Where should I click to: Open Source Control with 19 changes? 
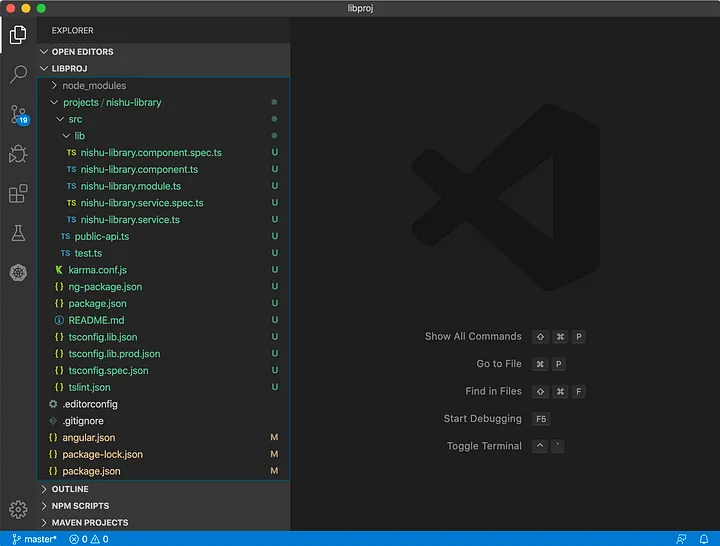(x=18, y=114)
